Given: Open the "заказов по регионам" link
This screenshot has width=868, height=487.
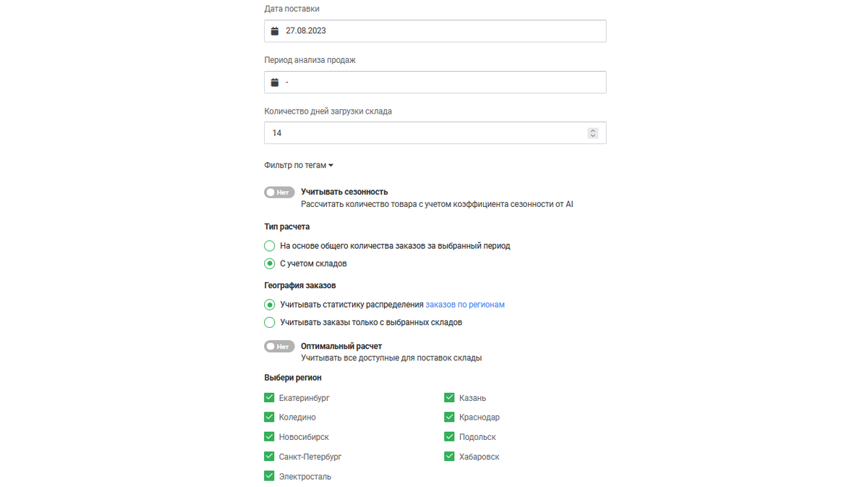Looking at the screenshot, I should coord(465,305).
